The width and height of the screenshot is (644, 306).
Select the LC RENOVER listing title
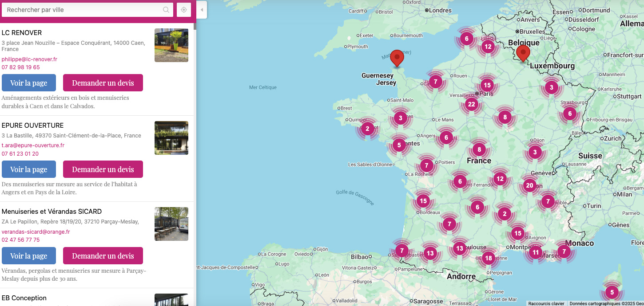click(x=22, y=33)
